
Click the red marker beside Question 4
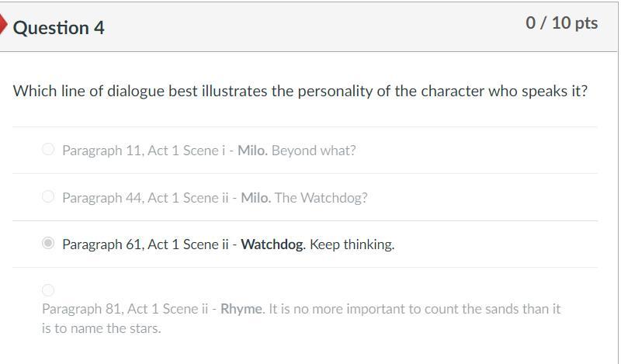coord(4,26)
